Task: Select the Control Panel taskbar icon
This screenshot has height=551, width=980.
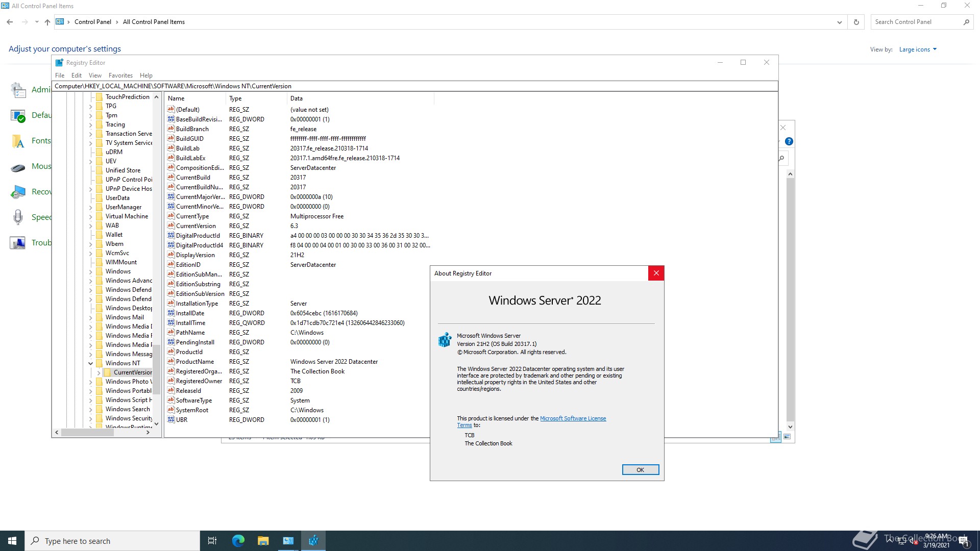Action: tap(288, 541)
